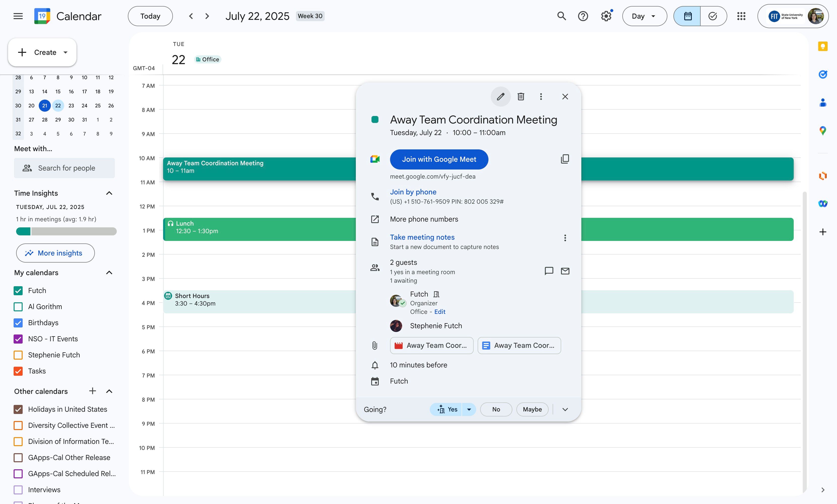Uncheck the Birthdays calendar

click(18, 323)
